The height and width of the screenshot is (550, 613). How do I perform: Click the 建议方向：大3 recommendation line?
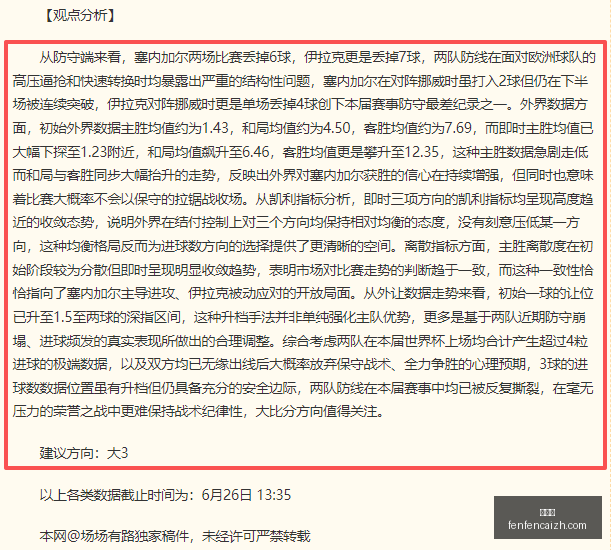coord(84,453)
